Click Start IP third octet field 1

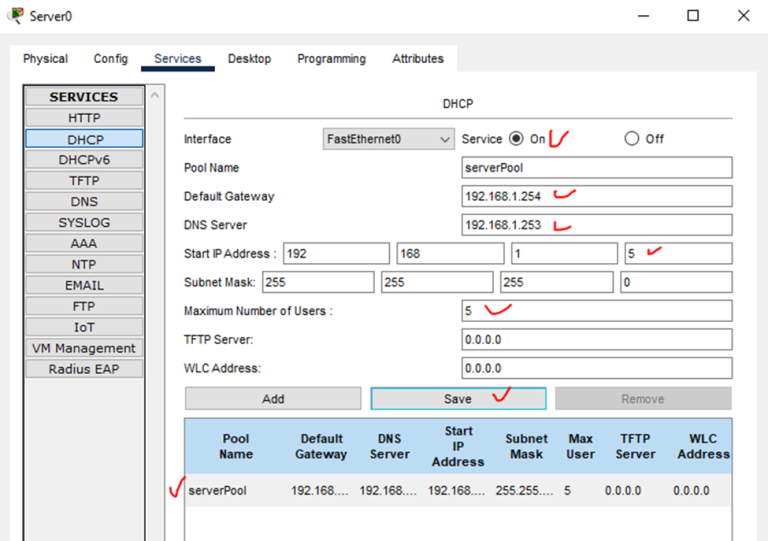(564, 254)
